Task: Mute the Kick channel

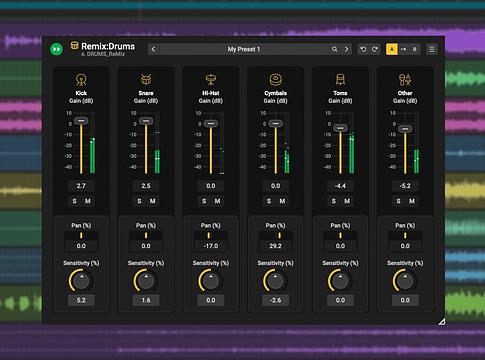Action: (88, 201)
